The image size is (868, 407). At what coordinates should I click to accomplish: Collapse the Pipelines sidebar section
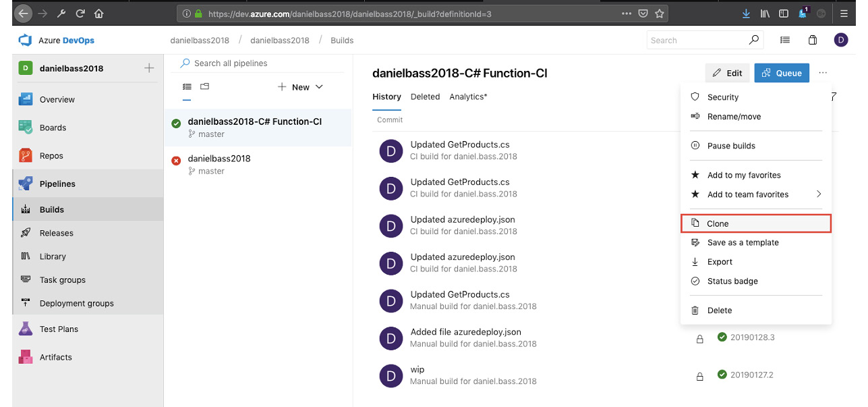88,184
